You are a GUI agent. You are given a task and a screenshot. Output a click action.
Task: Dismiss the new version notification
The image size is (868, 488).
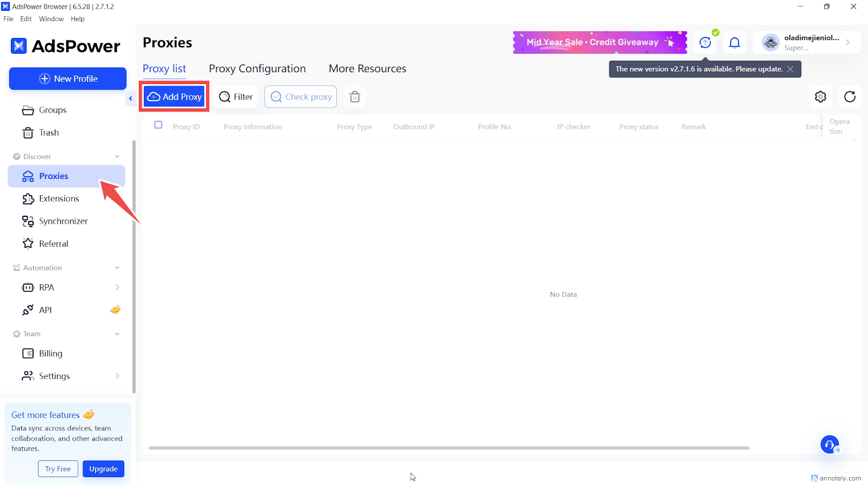point(790,69)
